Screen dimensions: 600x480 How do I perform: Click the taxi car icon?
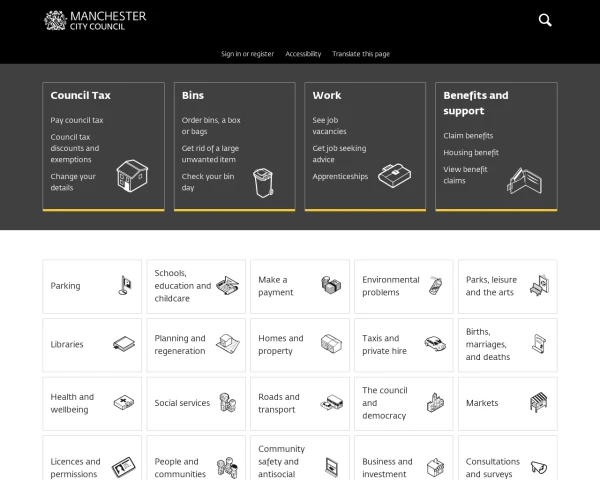coord(435,343)
